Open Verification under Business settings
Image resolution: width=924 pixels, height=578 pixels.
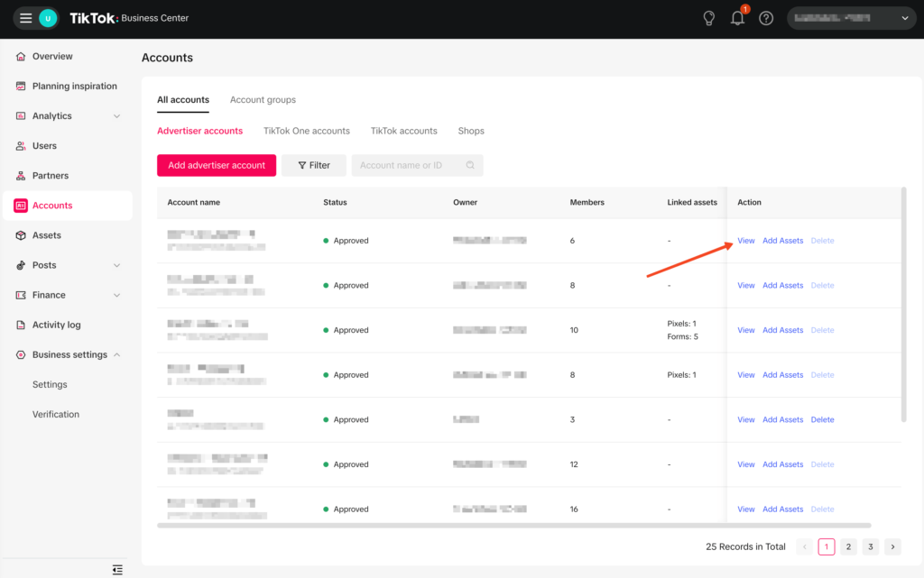point(55,415)
